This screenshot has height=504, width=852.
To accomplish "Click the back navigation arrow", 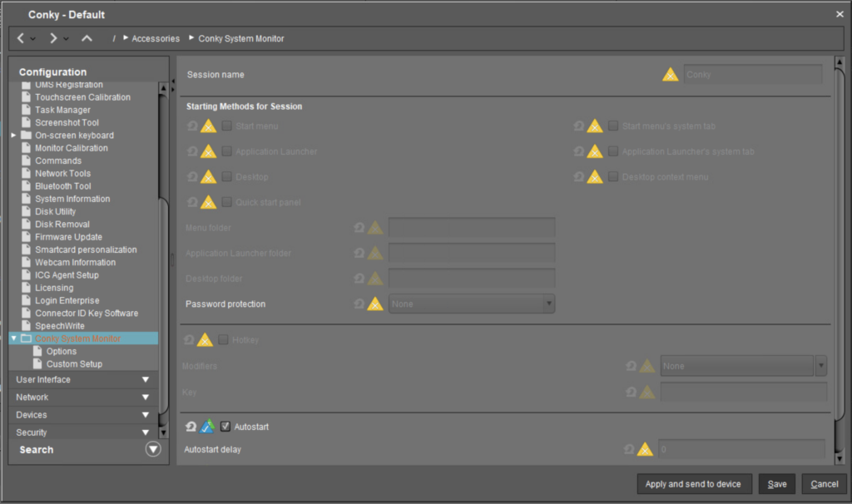I will point(21,38).
